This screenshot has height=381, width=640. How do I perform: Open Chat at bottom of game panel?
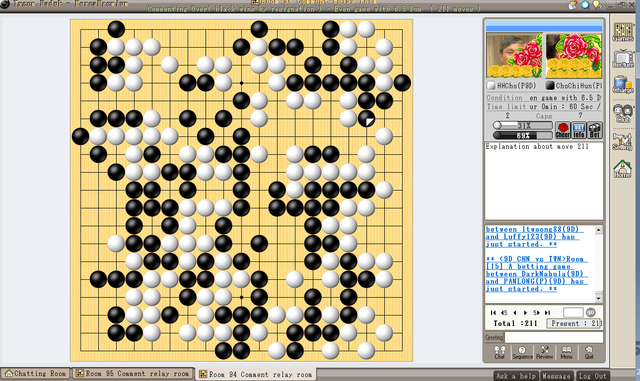pyautogui.click(x=500, y=352)
